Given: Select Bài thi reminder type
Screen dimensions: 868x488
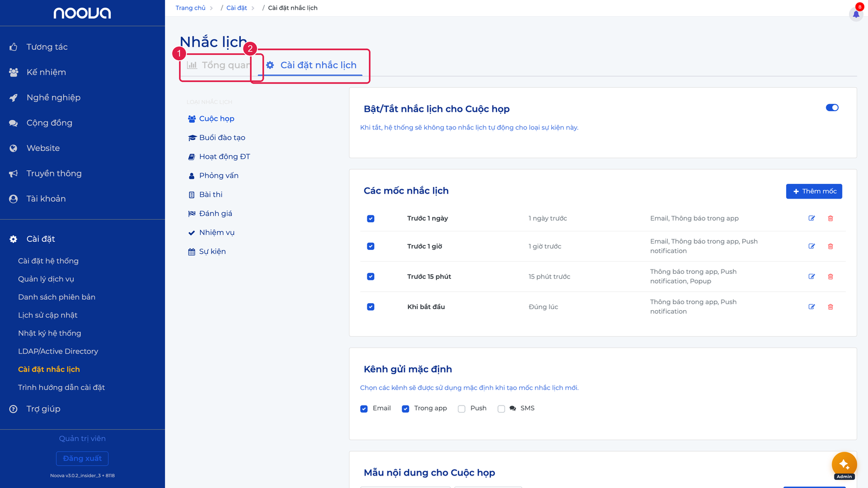Looking at the screenshot, I should [x=205, y=195].
